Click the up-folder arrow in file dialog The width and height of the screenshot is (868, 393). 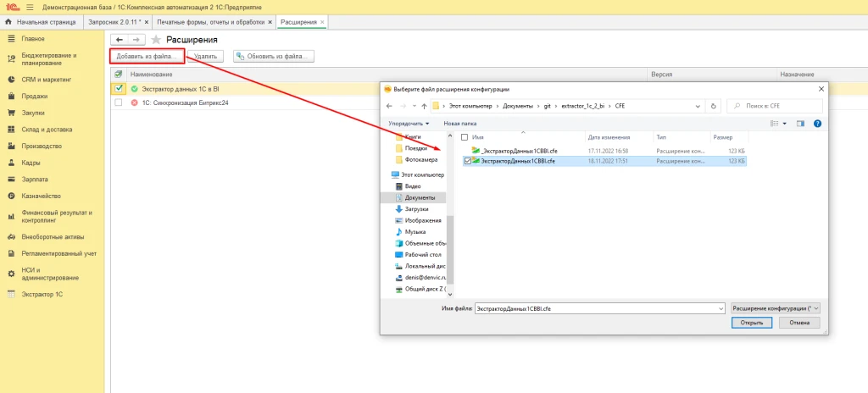click(x=424, y=106)
